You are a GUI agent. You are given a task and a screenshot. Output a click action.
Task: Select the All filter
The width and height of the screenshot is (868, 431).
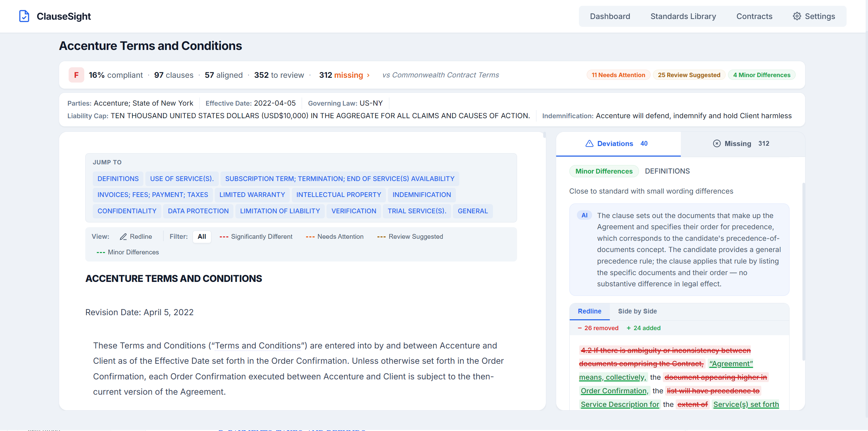[x=202, y=237]
